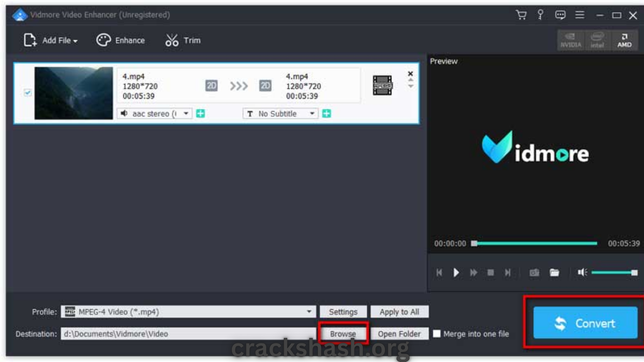This screenshot has height=362, width=644.
Task: Open the Trim tool
Action: tap(183, 40)
